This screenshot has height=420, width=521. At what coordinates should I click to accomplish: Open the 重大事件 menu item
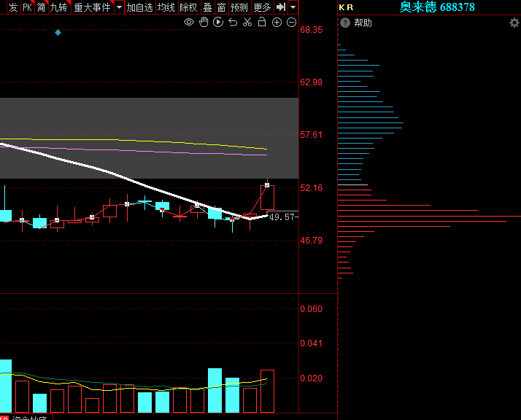pos(92,7)
